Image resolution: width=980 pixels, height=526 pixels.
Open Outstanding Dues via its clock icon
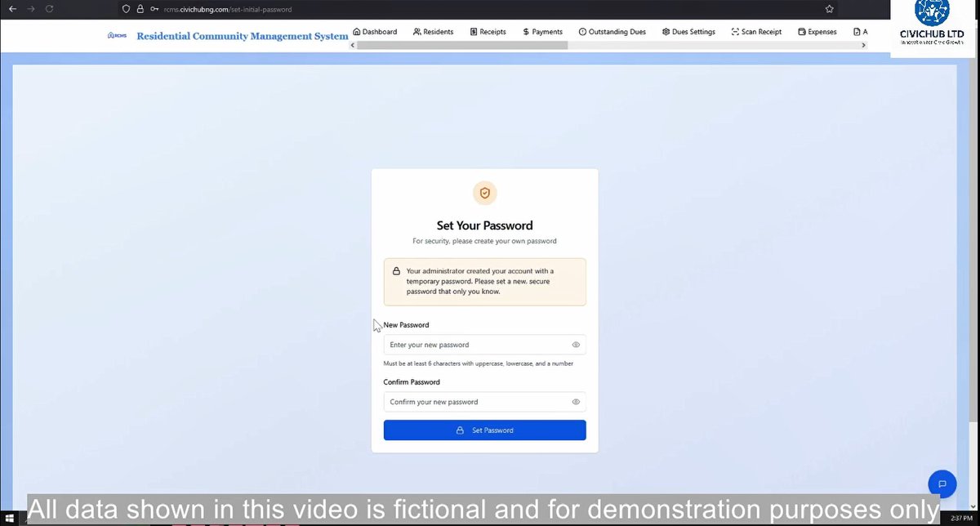pos(581,31)
